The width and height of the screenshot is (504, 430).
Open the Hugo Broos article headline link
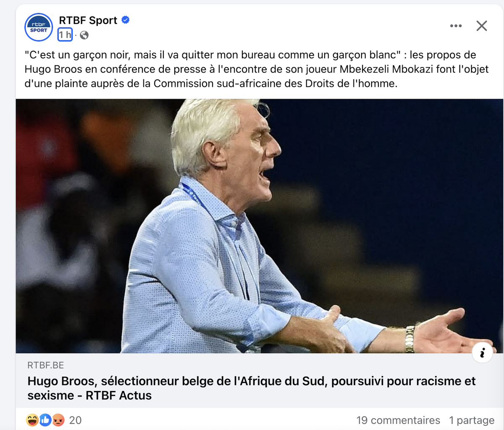click(252, 388)
